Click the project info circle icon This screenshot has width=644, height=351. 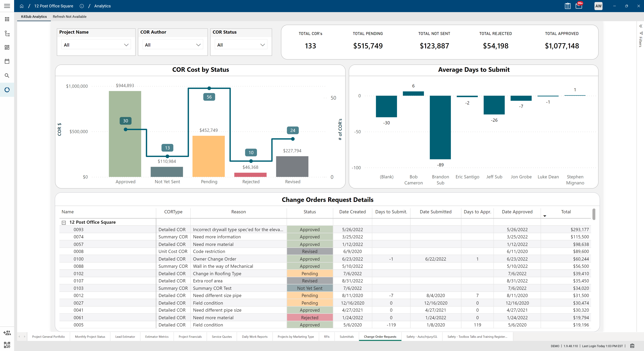coord(81,6)
